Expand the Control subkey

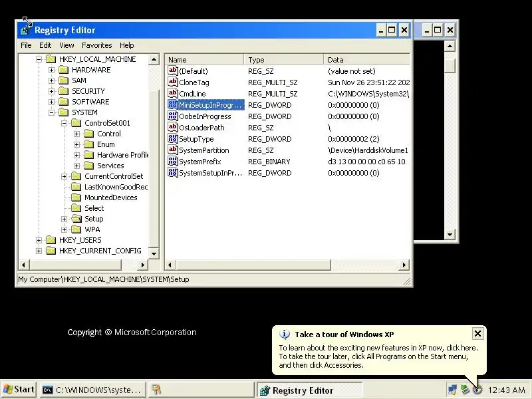click(x=76, y=134)
